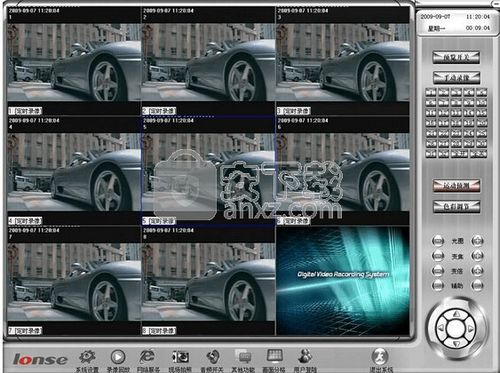Select the first channel button in grid
This screenshot has width=500, height=373.
point(431,92)
